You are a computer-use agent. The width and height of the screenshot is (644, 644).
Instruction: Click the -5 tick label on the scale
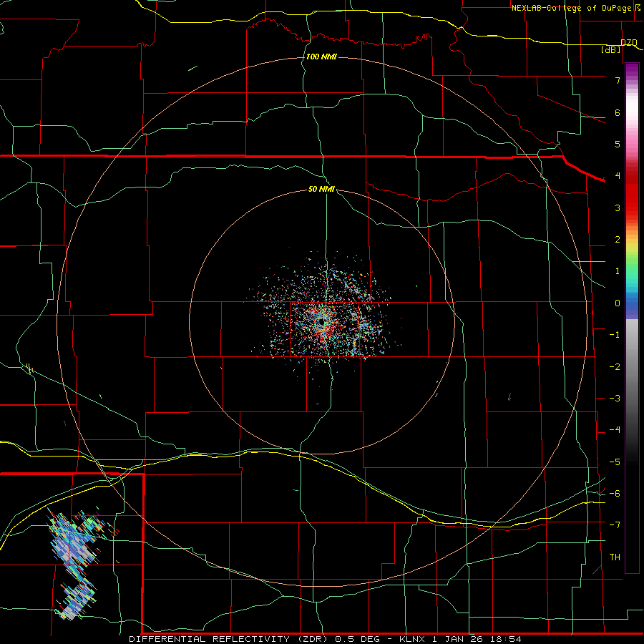tap(615, 462)
